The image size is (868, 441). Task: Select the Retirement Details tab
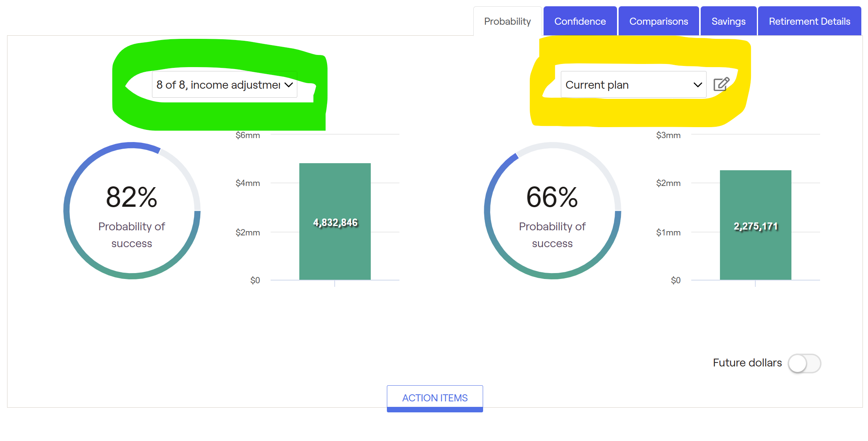pyautogui.click(x=809, y=21)
